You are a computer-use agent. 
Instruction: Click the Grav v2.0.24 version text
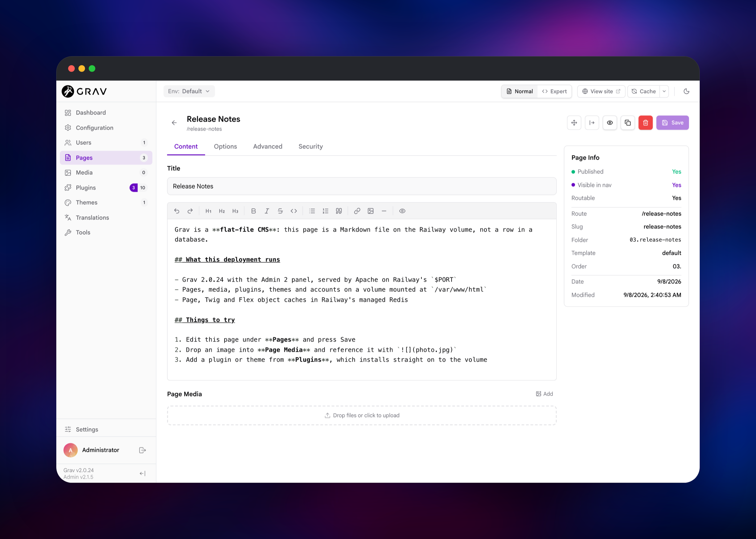[x=79, y=470]
